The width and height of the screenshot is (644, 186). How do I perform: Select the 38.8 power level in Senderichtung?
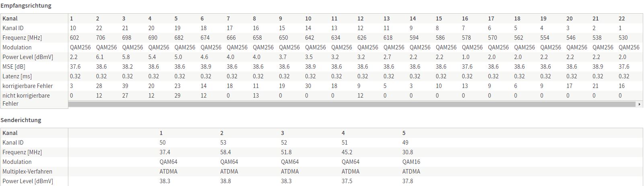(x=226, y=181)
